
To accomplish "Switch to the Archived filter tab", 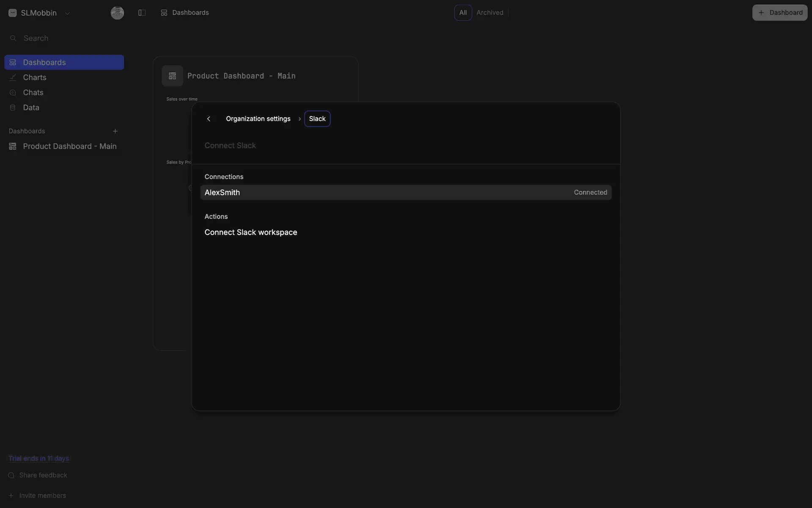I will [490, 13].
